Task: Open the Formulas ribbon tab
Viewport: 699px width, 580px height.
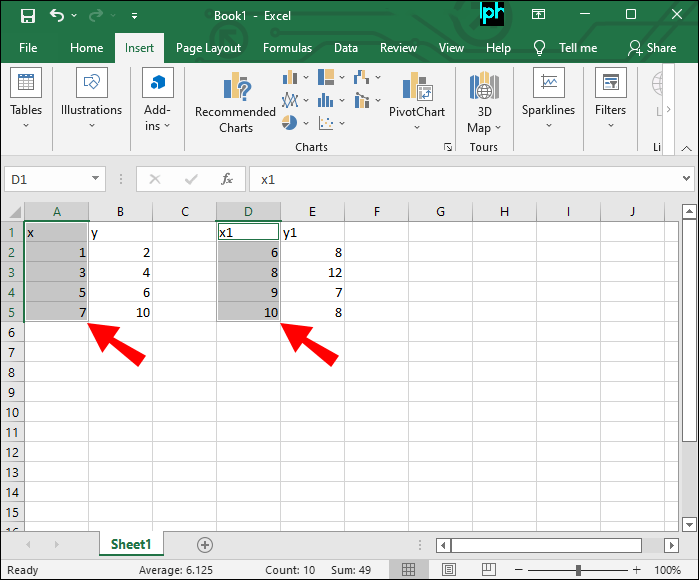Action: (x=287, y=48)
